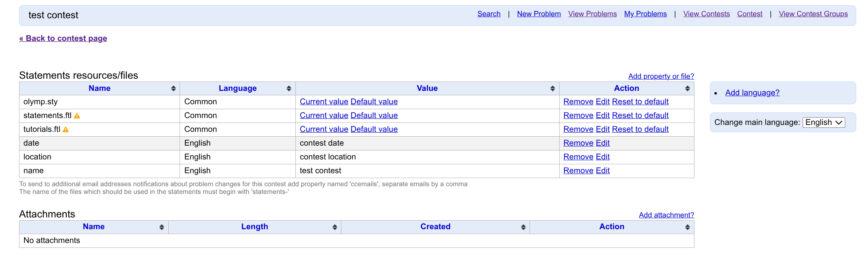Sort attachments by Length arrows

[x=335, y=227]
